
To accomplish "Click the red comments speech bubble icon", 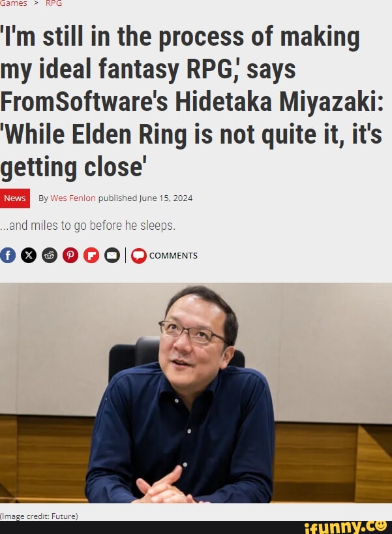I will click(x=139, y=256).
